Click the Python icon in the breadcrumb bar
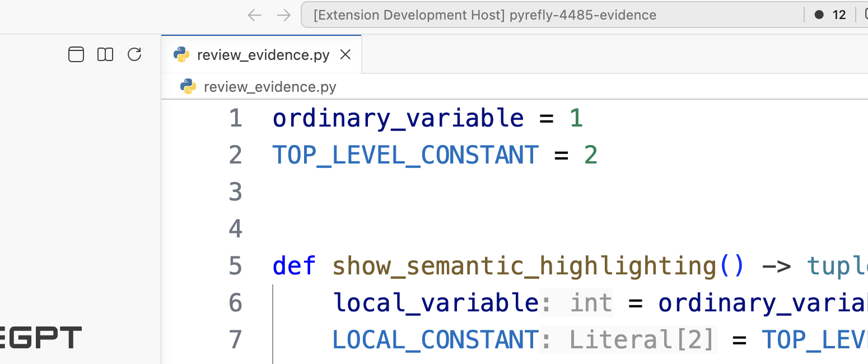Image resolution: width=868 pixels, height=364 pixels. [188, 86]
